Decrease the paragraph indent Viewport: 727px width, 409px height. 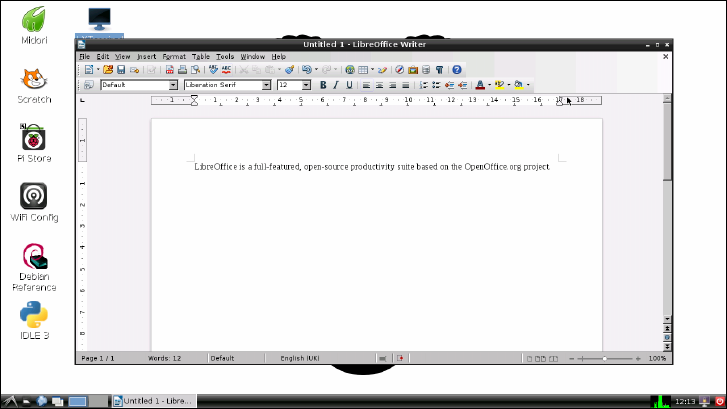point(449,85)
